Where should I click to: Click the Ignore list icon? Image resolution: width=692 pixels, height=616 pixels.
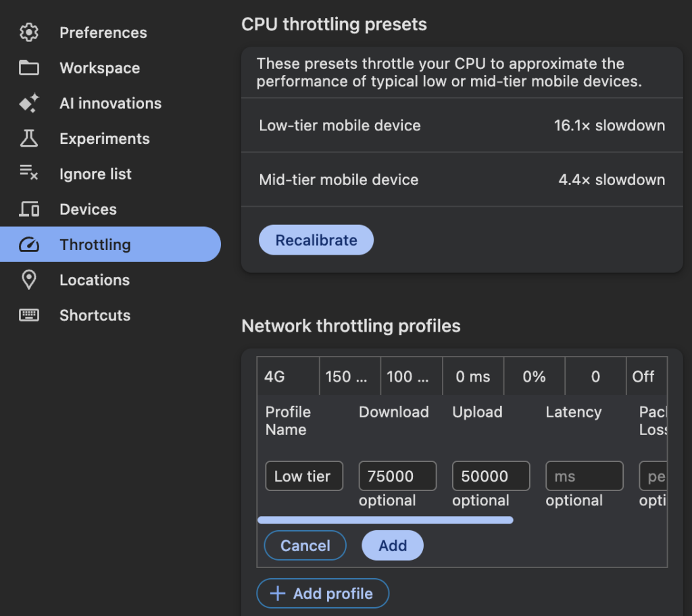pyautogui.click(x=28, y=174)
